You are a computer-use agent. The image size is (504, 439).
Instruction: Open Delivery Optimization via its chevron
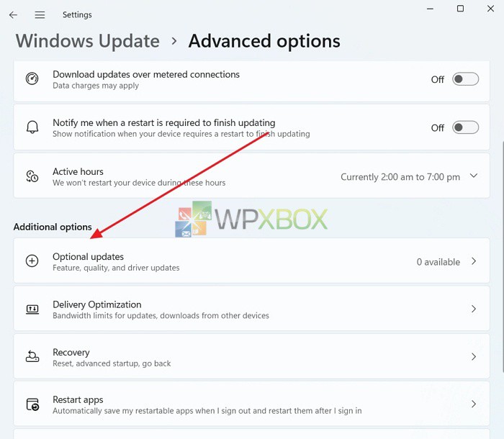(474, 309)
